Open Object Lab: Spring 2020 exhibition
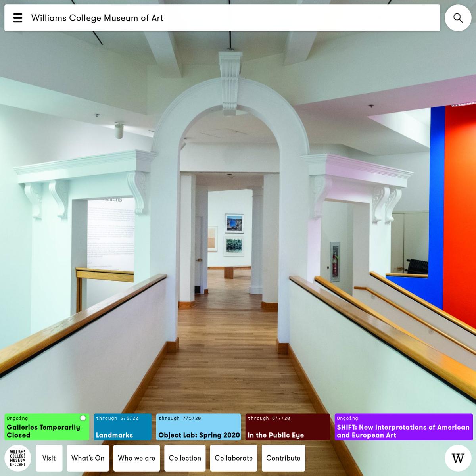Screen dimensions: 476x476 tap(198, 427)
